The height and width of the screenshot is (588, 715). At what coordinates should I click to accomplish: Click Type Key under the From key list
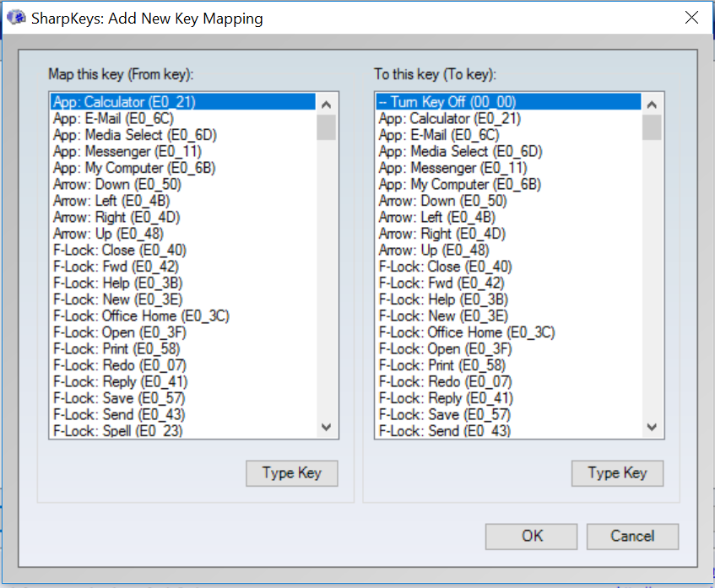292,473
